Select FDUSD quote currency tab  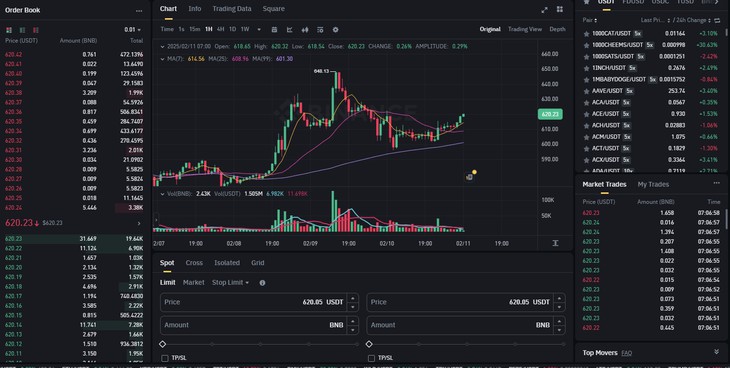coord(633,2)
